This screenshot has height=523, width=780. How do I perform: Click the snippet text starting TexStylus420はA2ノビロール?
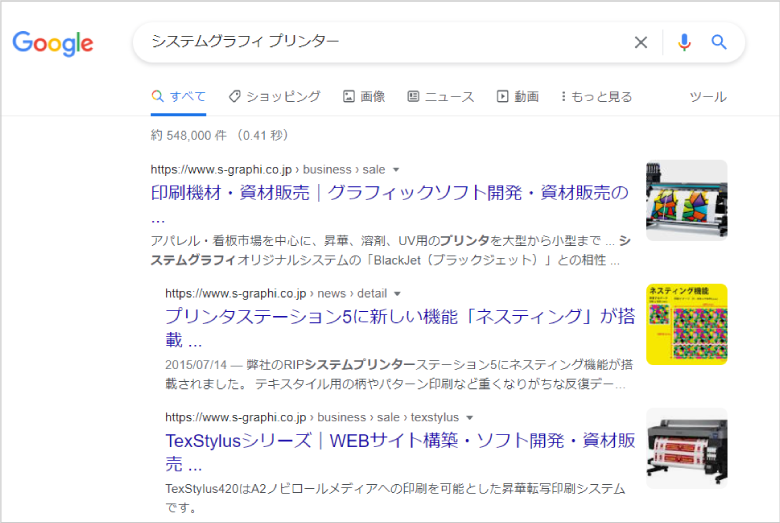click(x=395, y=498)
